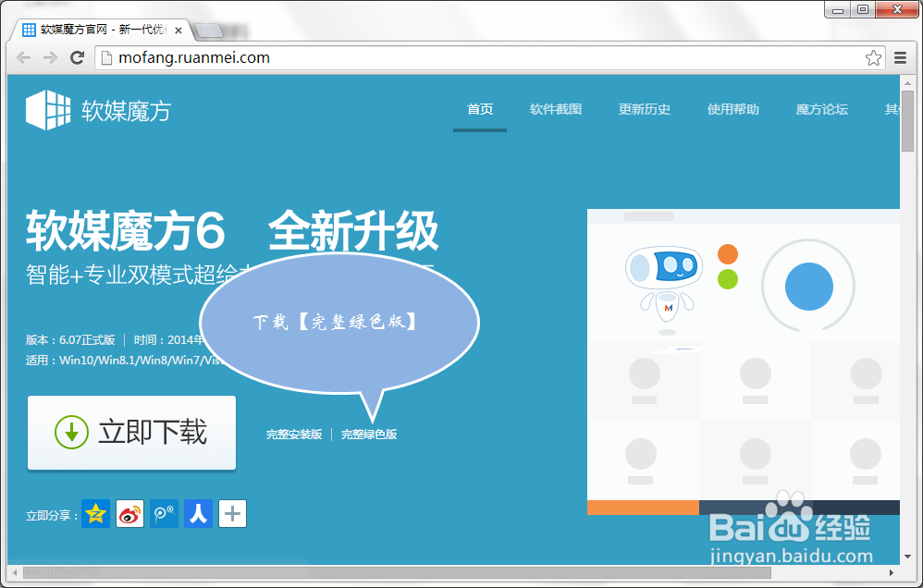Open the 魔方论坛 nav item
Viewport: 923px width, 588px height.
pos(822,109)
